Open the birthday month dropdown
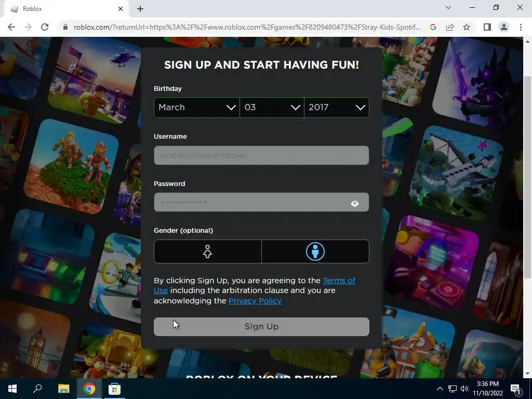Screen dimensions: 532x399 pos(197,107)
